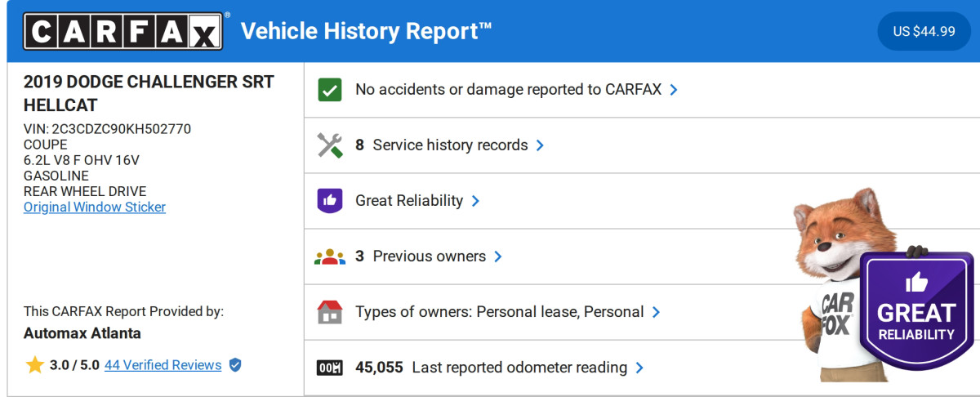
Task: Click the odometer reading icon
Action: 329,368
